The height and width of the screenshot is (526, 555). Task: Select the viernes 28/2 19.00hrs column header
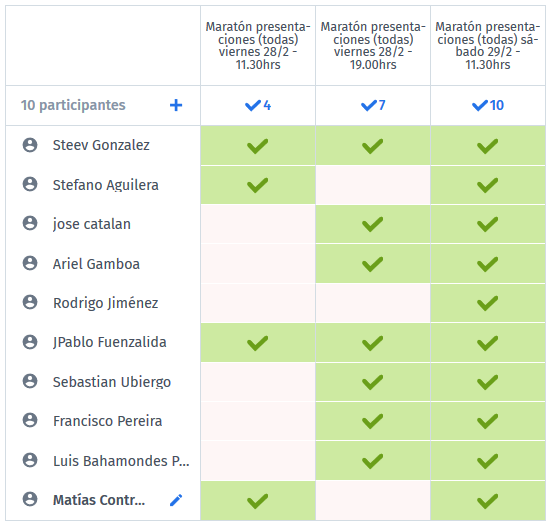(x=373, y=46)
